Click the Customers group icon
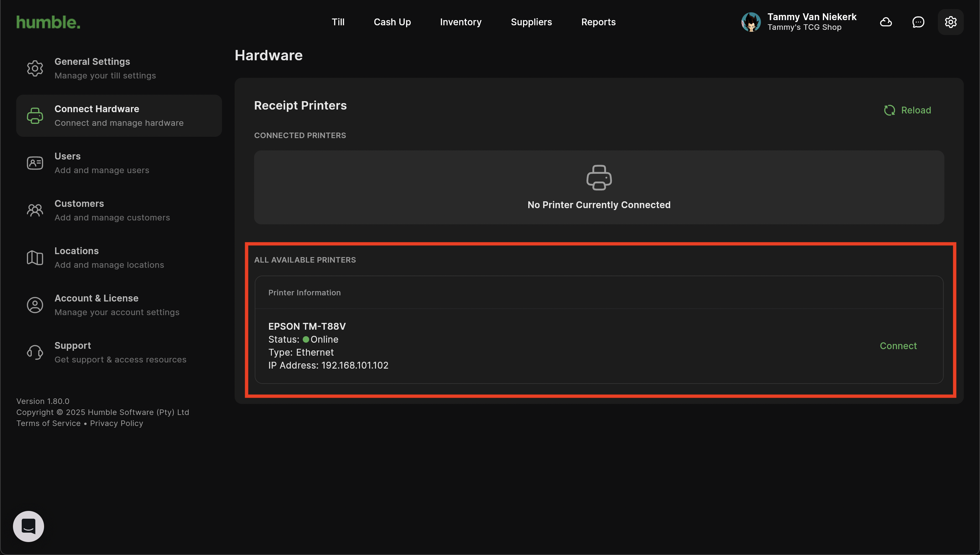Image resolution: width=980 pixels, height=555 pixels. (35, 210)
